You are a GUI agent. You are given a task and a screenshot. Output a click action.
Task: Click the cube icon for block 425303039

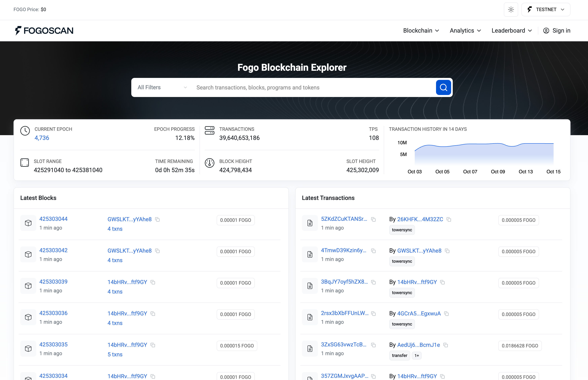coord(28,286)
